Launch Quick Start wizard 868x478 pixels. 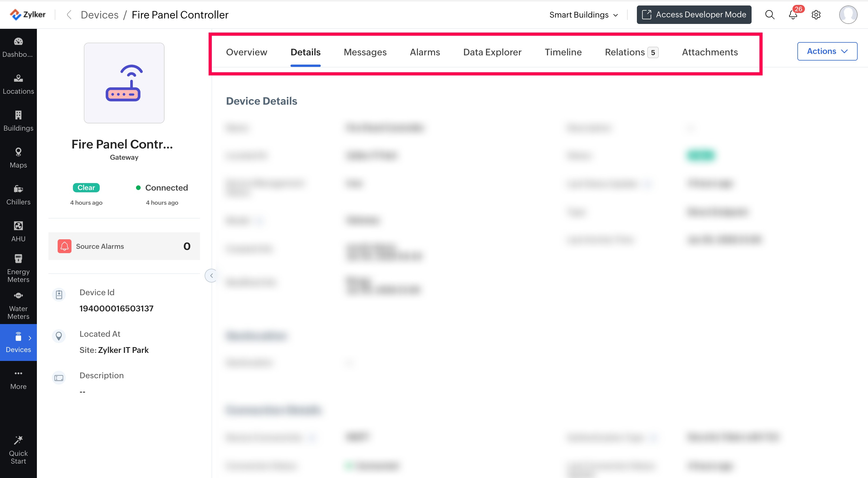pos(18,450)
